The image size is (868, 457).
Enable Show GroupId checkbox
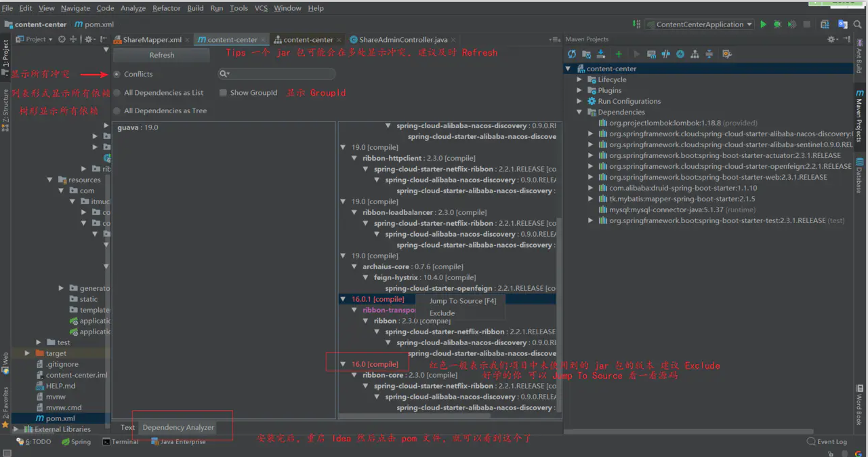coord(223,92)
